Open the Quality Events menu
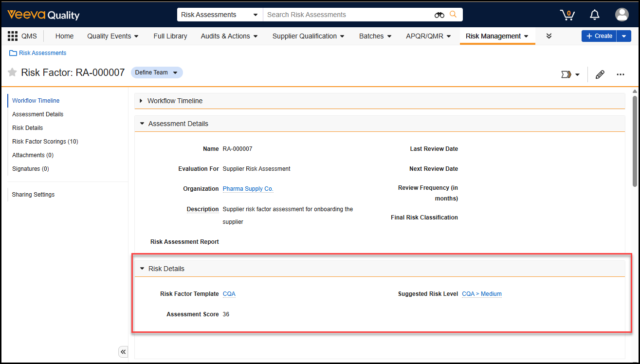The width and height of the screenshot is (640, 364). pyautogui.click(x=113, y=36)
